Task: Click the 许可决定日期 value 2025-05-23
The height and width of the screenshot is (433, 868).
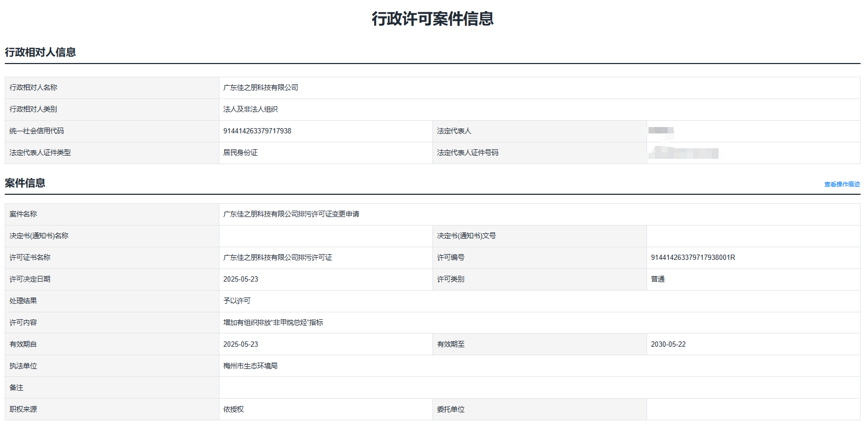Action: pyautogui.click(x=241, y=279)
